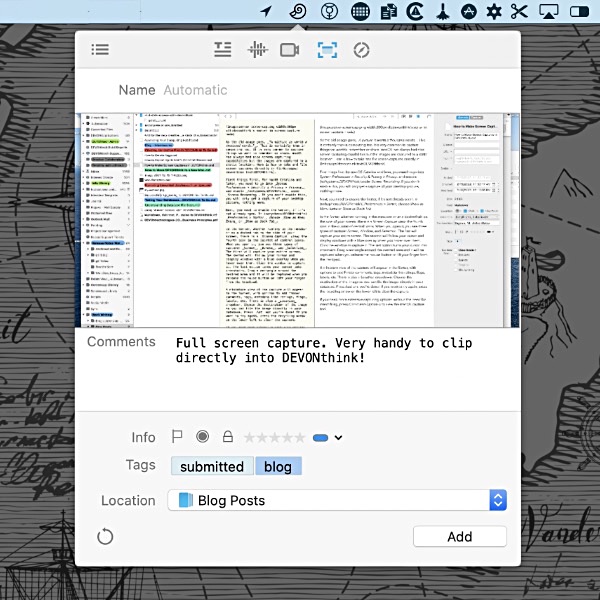This screenshot has height=600, width=600.
Task: Switch to the audio note mode
Action: (x=258, y=50)
